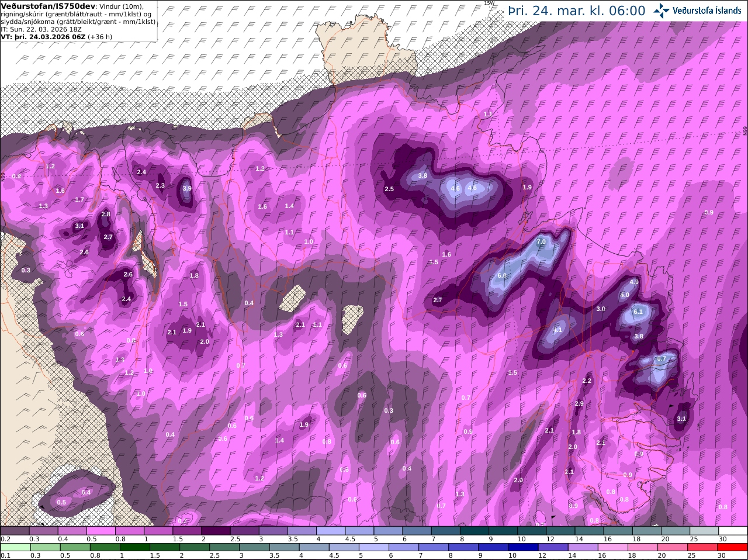The height and width of the screenshot is (560, 748).
Task: Click the 2.8 value label in Westfjords
Action: pyautogui.click(x=106, y=215)
